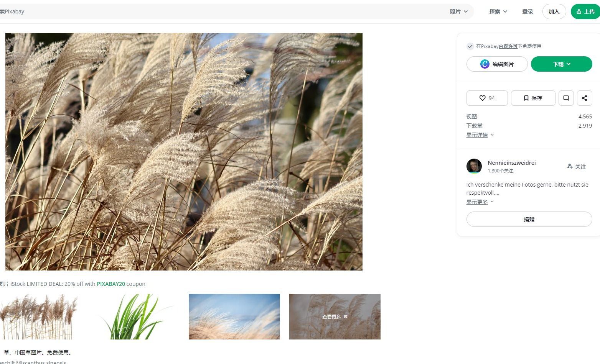Click the 查看更多 external link icon
This screenshot has width=600, height=364.
pos(346,316)
